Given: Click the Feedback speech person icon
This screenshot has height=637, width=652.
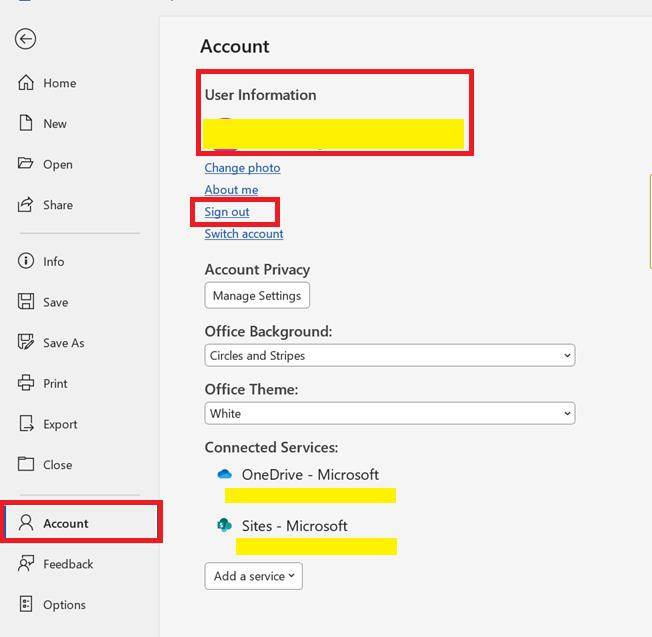Looking at the screenshot, I should click(26, 563).
